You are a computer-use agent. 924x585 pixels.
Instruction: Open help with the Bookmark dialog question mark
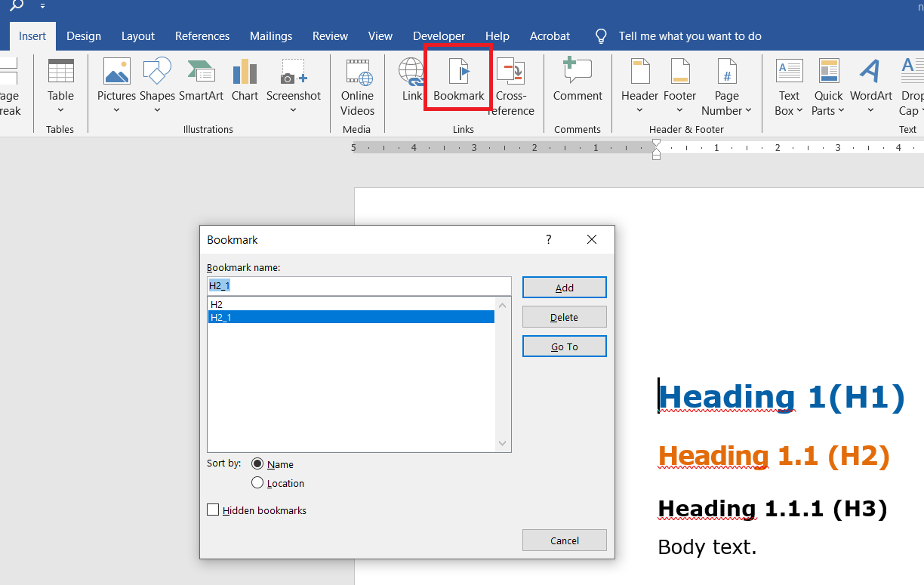pyautogui.click(x=549, y=239)
